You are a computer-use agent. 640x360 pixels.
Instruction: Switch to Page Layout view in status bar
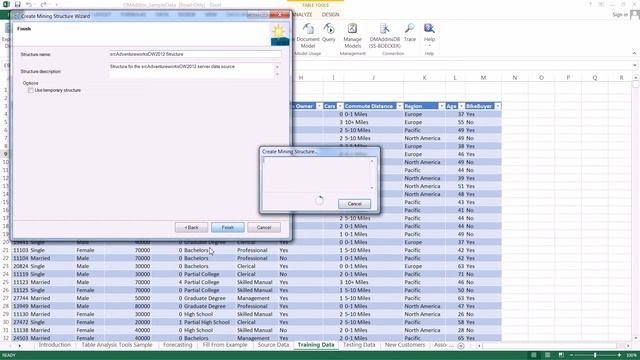pos(547,355)
